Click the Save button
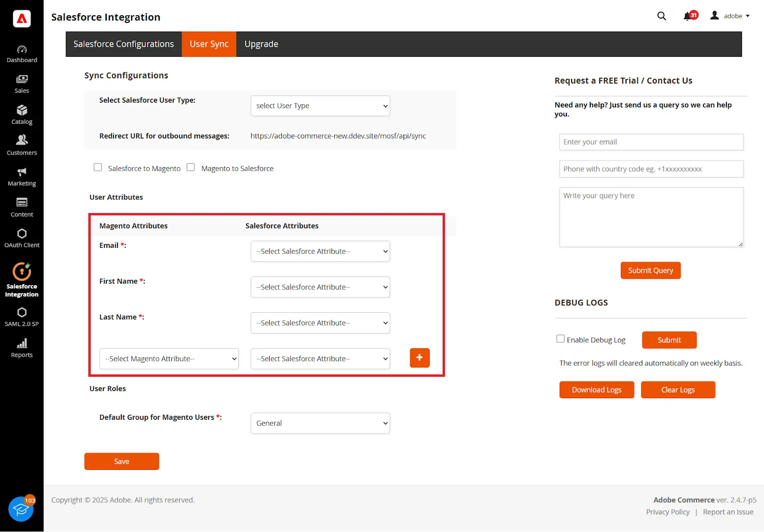The height and width of the screenshot is (532, 764). [122, 461]
